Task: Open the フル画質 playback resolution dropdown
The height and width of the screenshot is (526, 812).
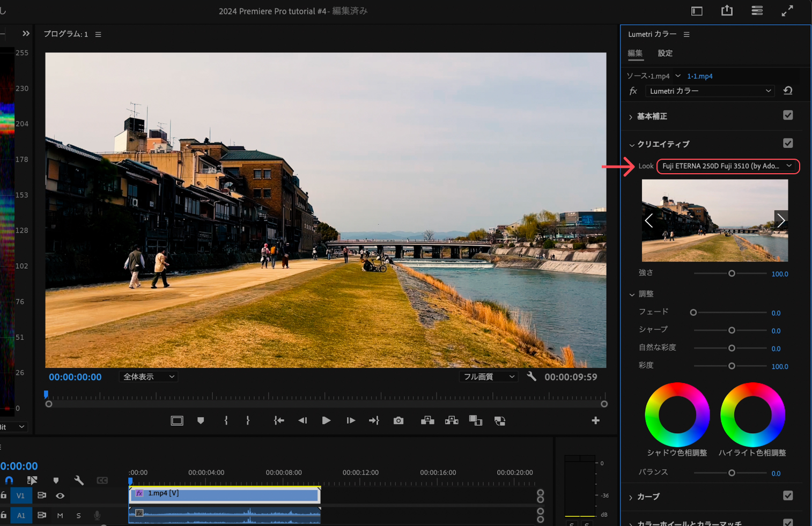Action: (489, 377)
